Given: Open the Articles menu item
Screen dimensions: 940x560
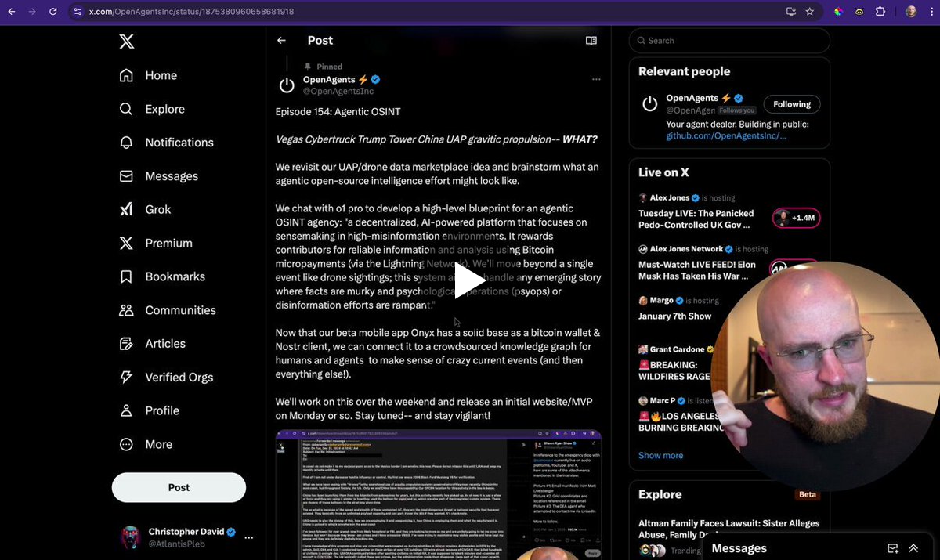Looking at the screenshot, I should [x=153, y=344].
